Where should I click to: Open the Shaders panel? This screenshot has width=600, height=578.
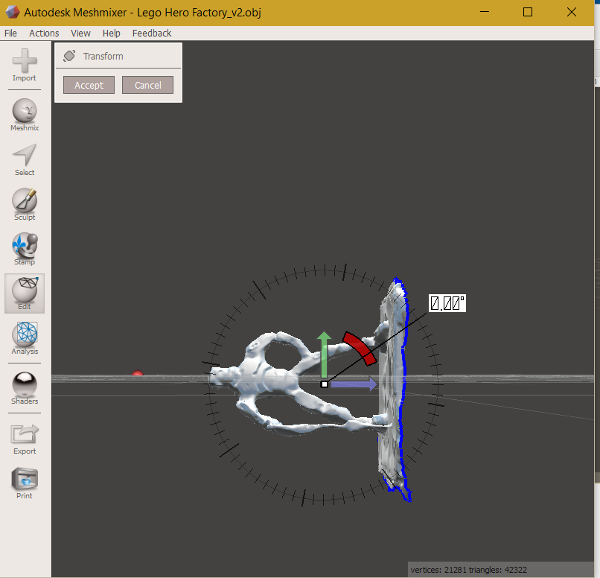click(x=24, y=388)
